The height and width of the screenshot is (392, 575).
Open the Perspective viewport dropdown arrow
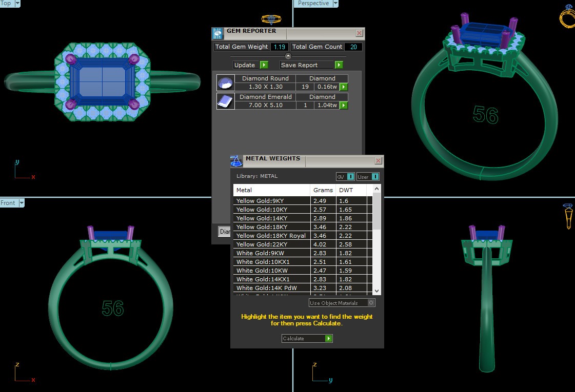pos(335,4)
